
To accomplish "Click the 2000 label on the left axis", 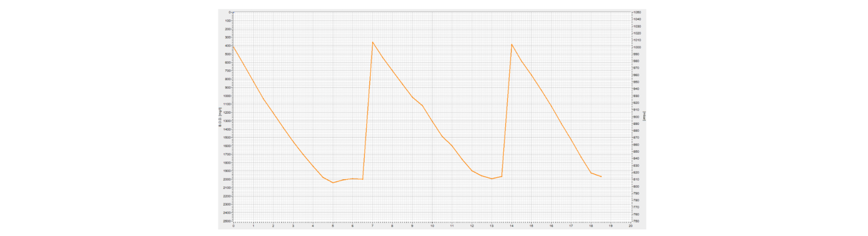I will [226, 180].
